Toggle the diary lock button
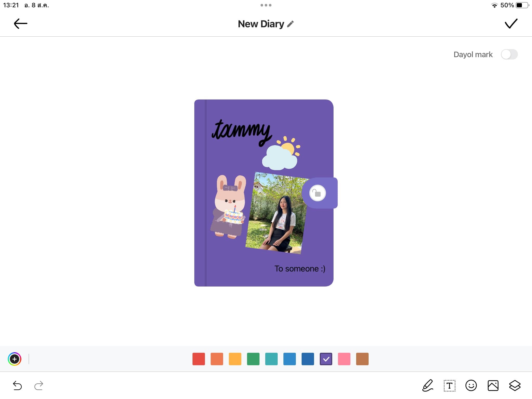This screenshot has height=399, width=532. [x=317, y=193]
